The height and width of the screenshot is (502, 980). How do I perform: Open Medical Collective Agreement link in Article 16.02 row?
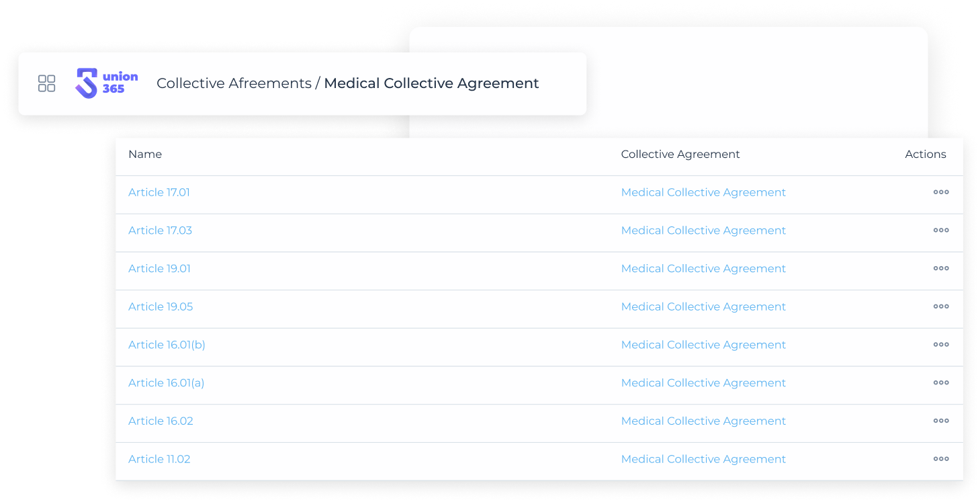pos(703,421)
